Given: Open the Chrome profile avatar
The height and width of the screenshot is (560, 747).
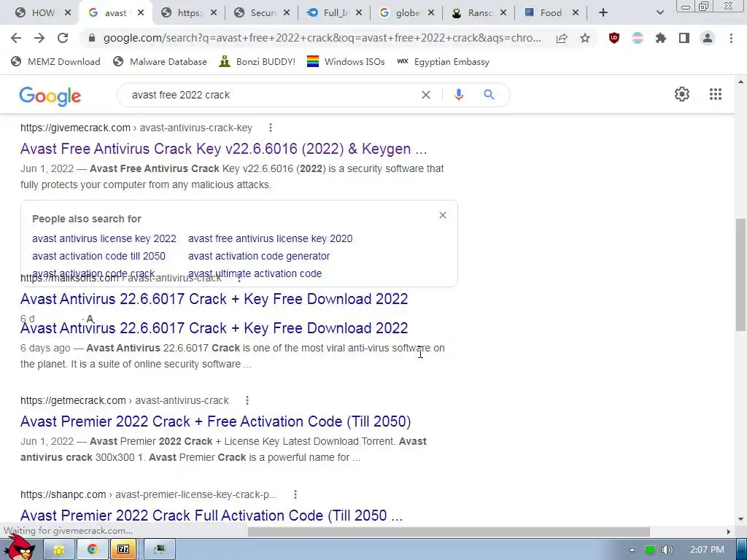Looking at the screenshot, I should click(708, 38).
